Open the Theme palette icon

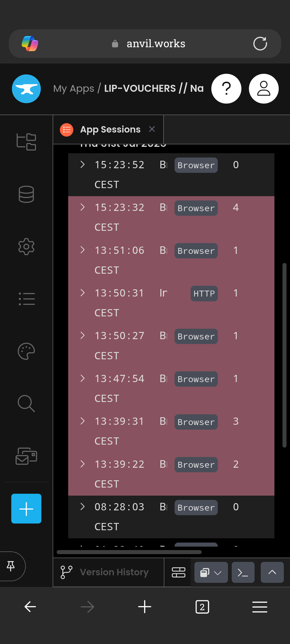click(x=26, y=351)
